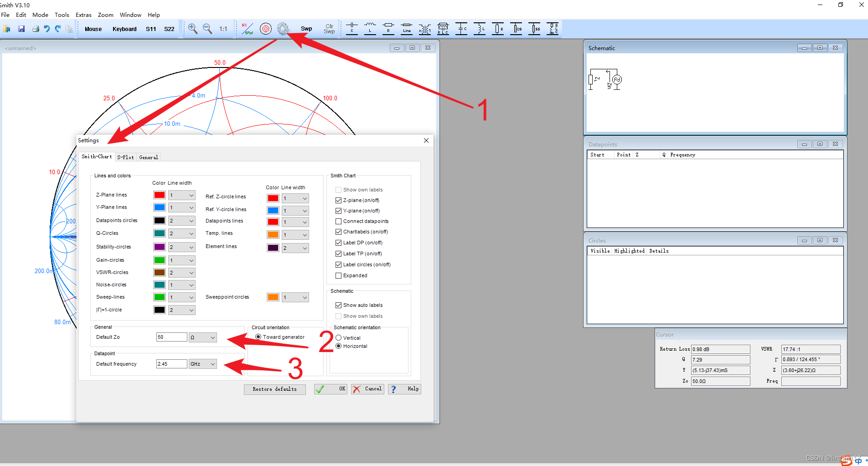Image resolution: width=868 pixels, height=466 pixels.
Task: Insert a shunt resistor element
Action: pyautogui.click(x=498, y=29)
